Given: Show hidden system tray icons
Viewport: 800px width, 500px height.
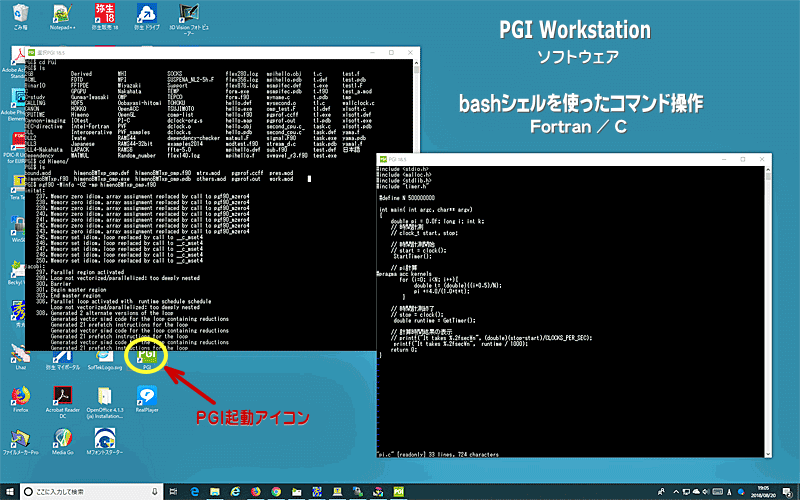Looking at the screenshot, I should [x=676, y=492].
